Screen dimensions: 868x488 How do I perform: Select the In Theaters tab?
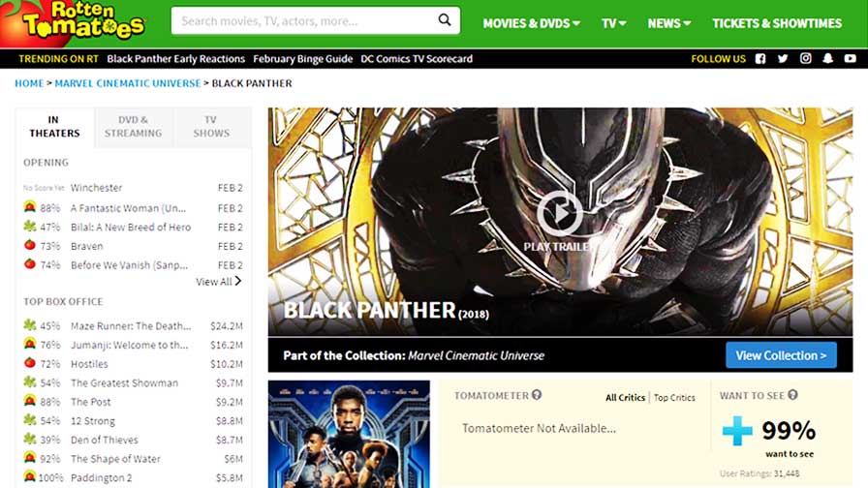pos(55,127)
